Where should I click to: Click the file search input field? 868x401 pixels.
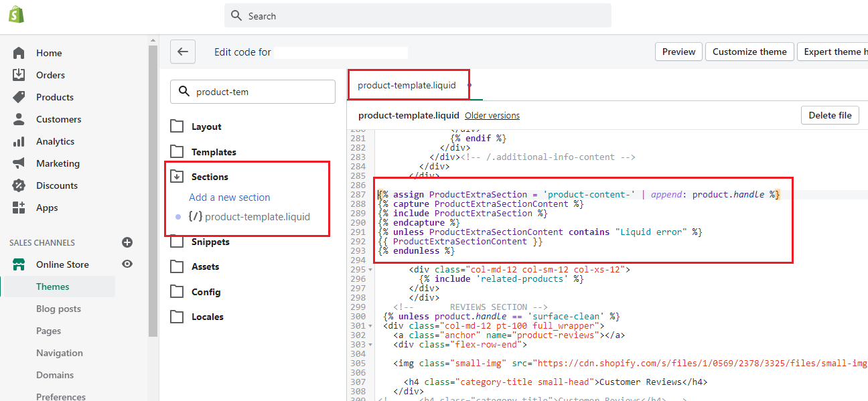click(x=261, y=92)
